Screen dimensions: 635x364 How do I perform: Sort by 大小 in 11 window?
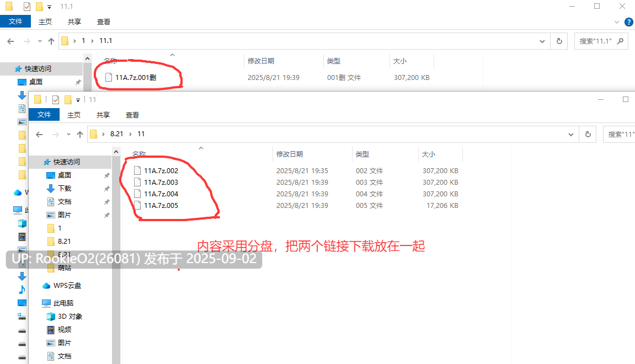click(429, 154)
